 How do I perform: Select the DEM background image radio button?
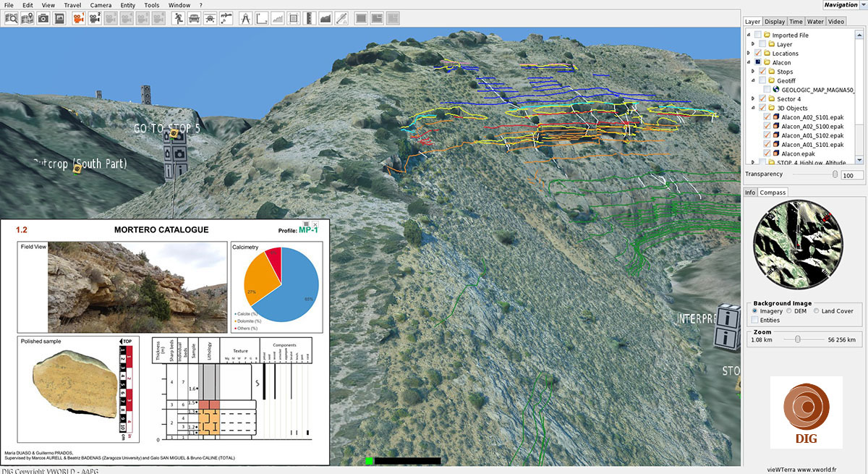(x=791, y=311)
